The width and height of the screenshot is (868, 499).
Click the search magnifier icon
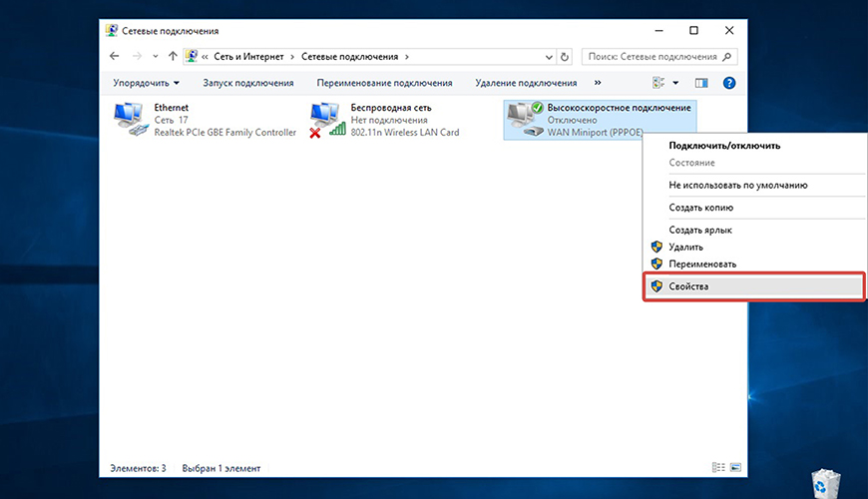(x=727, y=57)
